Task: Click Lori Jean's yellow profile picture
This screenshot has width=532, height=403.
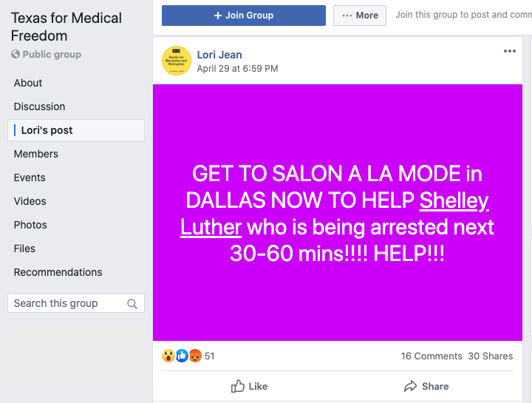Action: point(177,61)
